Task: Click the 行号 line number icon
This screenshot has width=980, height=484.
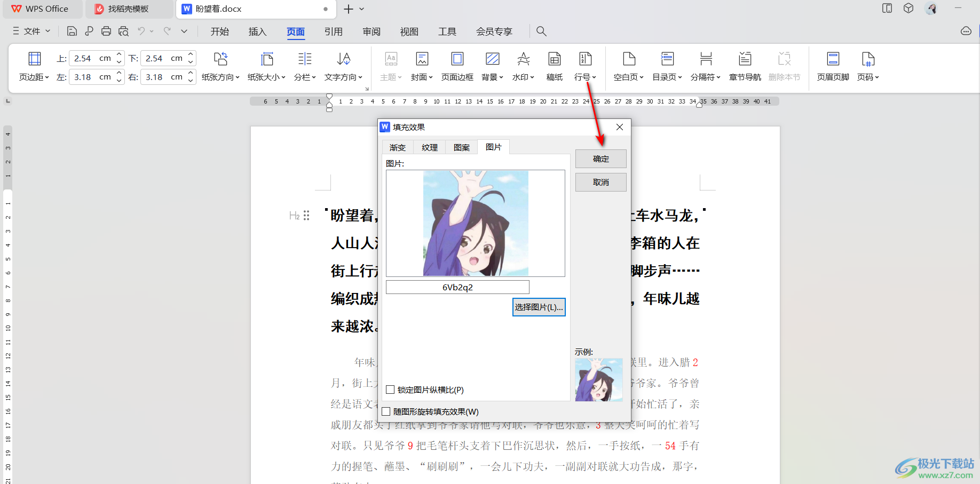Action: coord(585,59)
